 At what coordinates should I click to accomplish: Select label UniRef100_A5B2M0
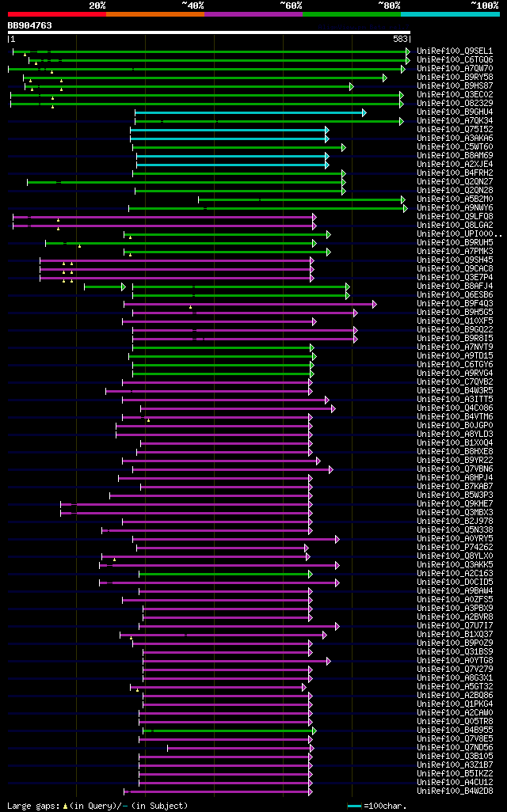(x=455, y=199)
